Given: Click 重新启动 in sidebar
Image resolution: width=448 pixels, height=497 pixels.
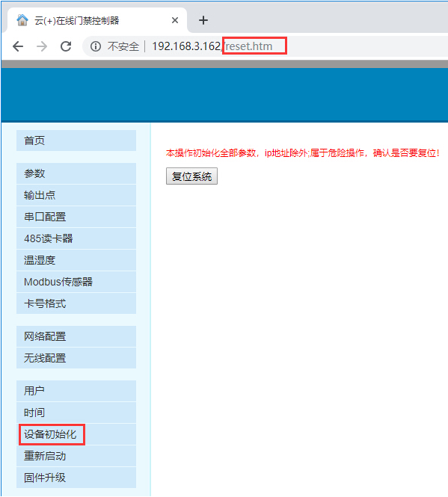Looking at the screenshot, I should [x=76, y=456].
